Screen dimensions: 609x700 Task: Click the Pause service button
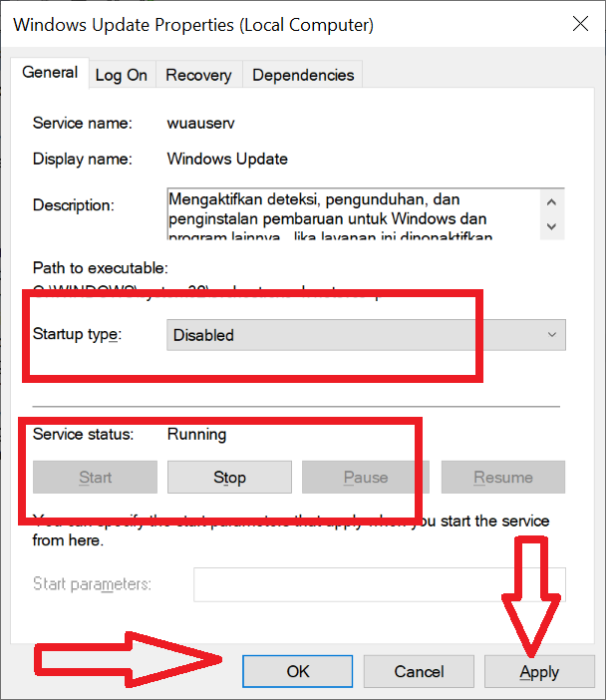click(365, 478)
